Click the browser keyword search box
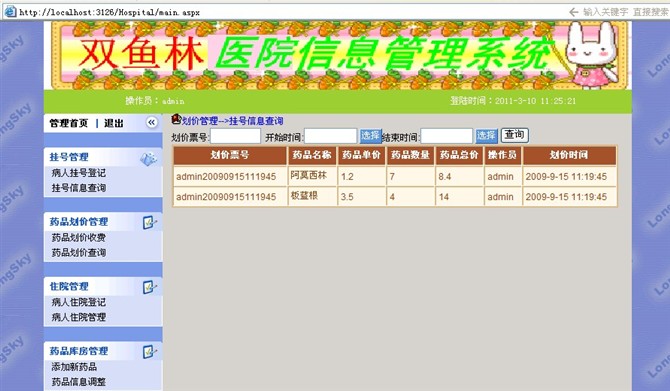This screenshot has width=670, height=391. click(626, 12)
